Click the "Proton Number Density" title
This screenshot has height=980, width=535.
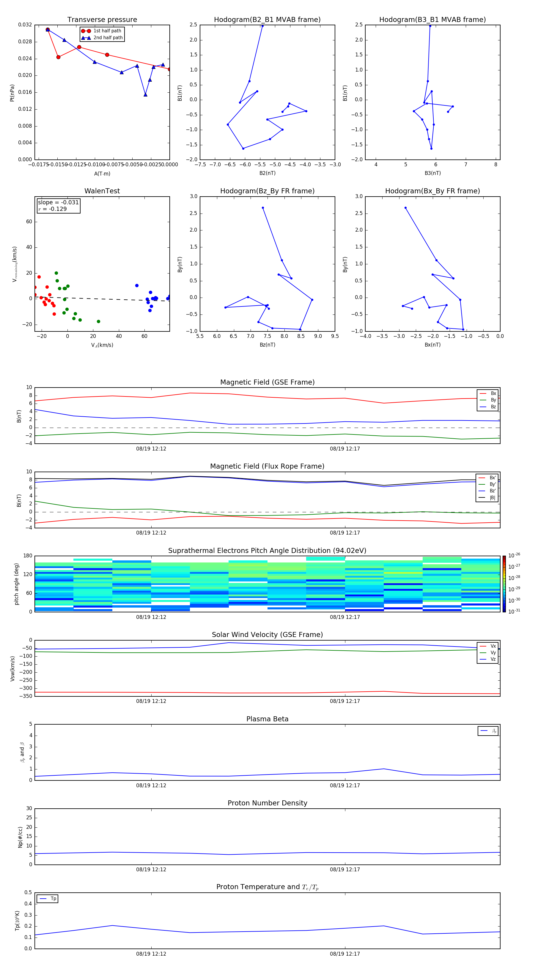click(x=267, y=803)
